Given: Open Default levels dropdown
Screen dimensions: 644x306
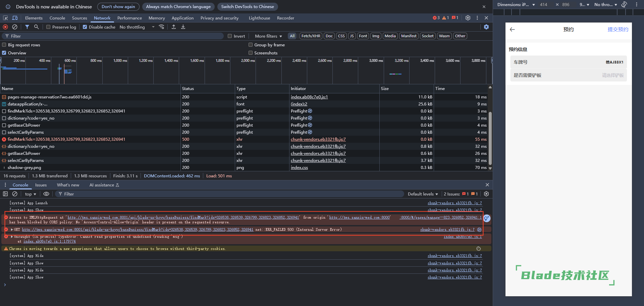Looking at the screenshot, I should coord(423,194).
